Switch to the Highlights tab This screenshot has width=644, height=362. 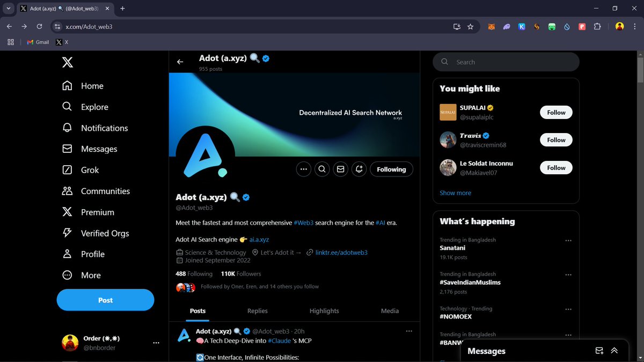324,311
